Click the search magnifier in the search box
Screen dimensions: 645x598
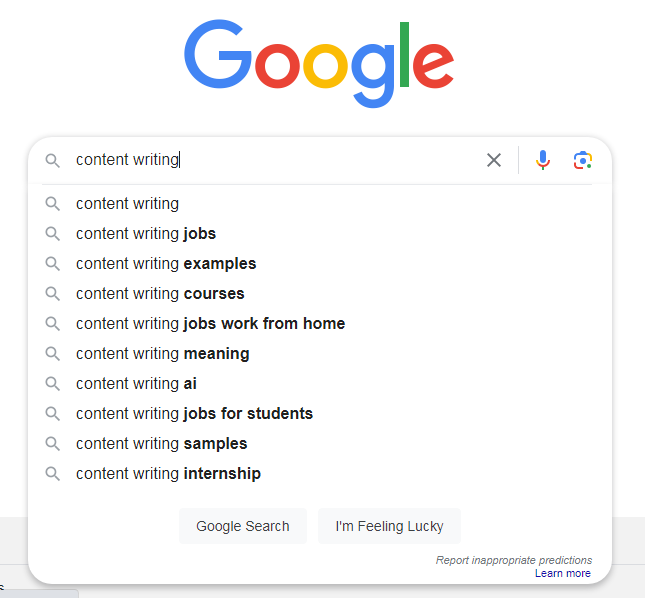[53, 160]
